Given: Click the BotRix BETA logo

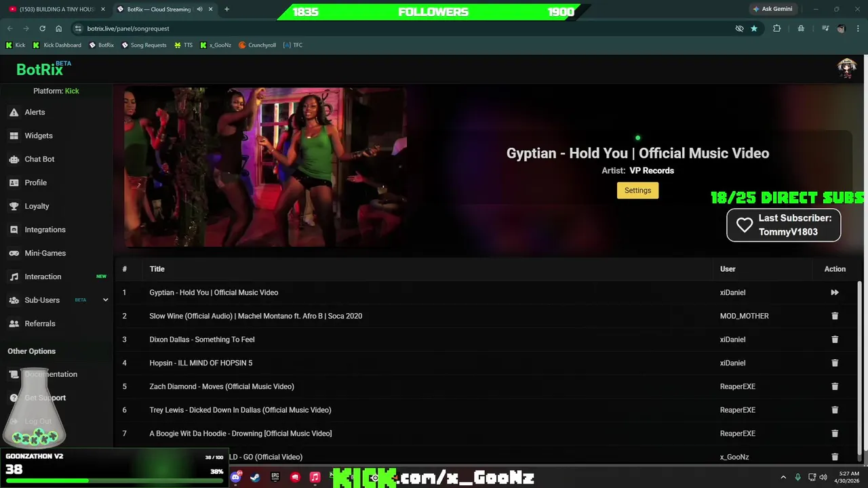Looking at the screenshot, I should click(43, 68).
